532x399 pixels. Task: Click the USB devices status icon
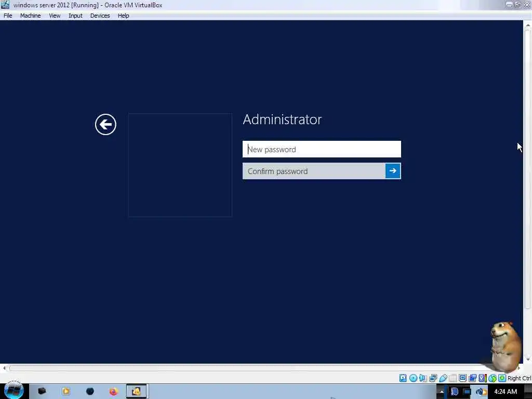click(x=443, y=378)
